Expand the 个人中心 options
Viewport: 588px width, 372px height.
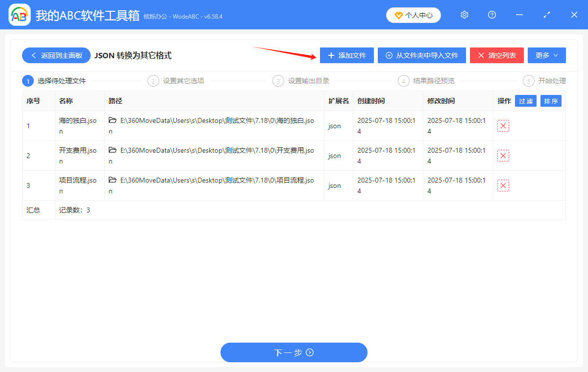413,15
